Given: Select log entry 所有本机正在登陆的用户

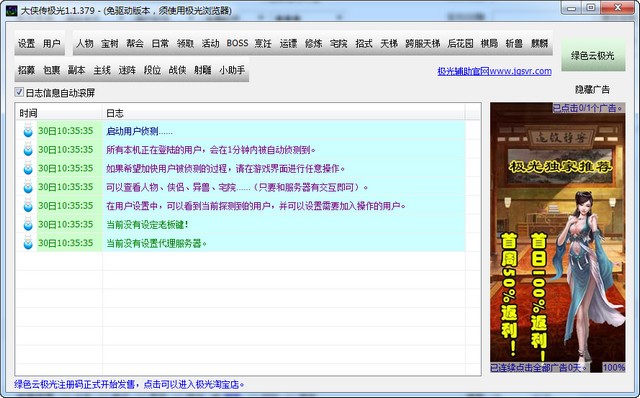Looking at the screenshot, I should tap(241, 150).
